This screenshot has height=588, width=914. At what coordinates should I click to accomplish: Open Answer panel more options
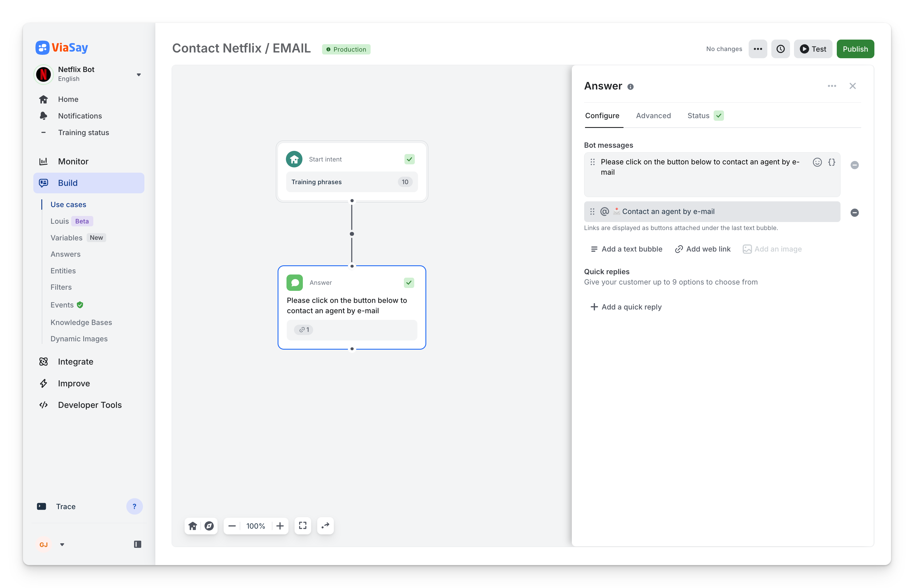(x=832, y=86)
